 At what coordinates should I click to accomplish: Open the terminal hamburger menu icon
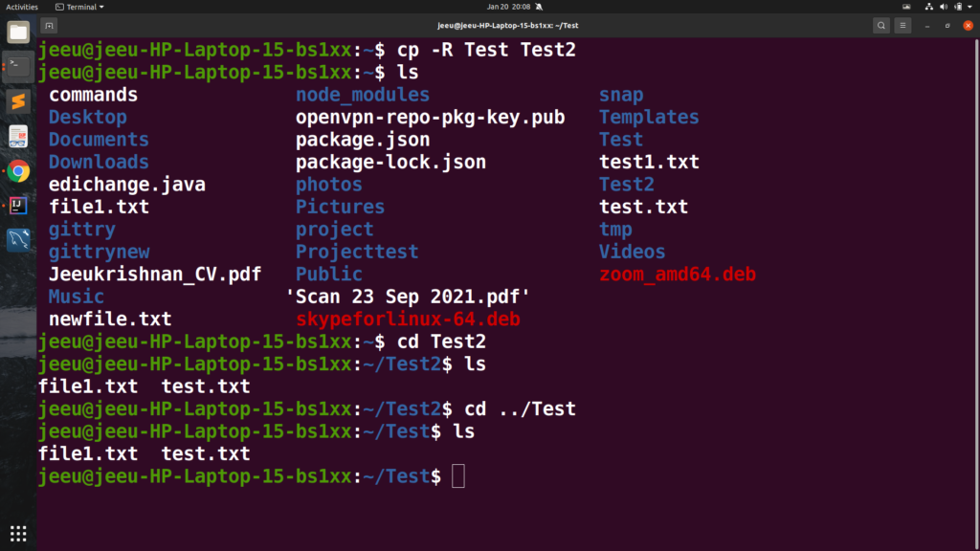(902, 25)
